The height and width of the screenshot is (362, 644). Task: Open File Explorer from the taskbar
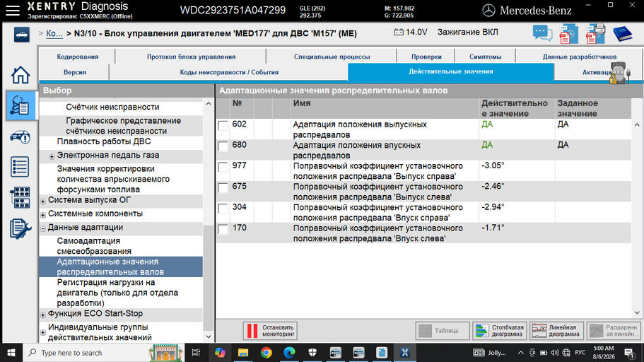pyautogui.click(x=242, y=353)
